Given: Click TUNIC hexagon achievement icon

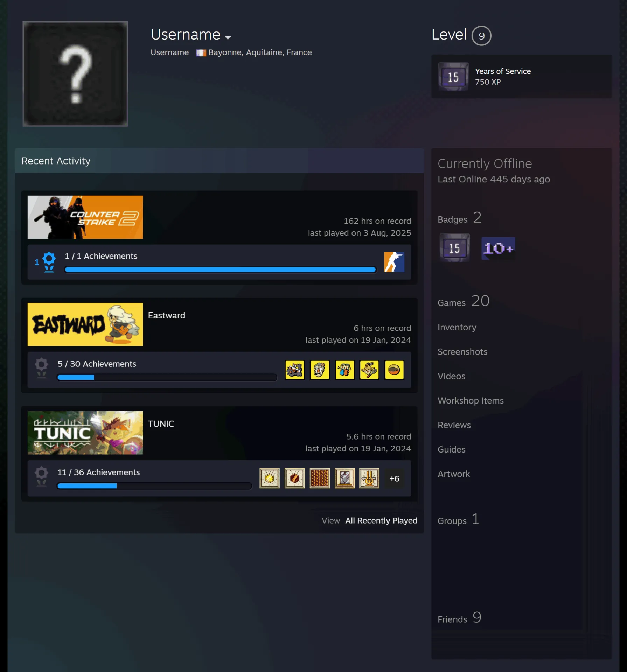Looking at the screenshot, I should 270,478.
